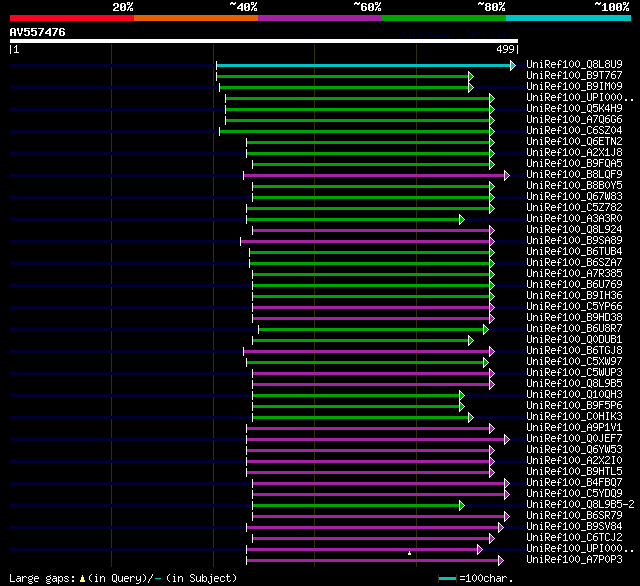Select hit label UniRef100_B8LQF9
Image resolution: width=640 pixels, height=586 pixels.
tap(574, 175)
